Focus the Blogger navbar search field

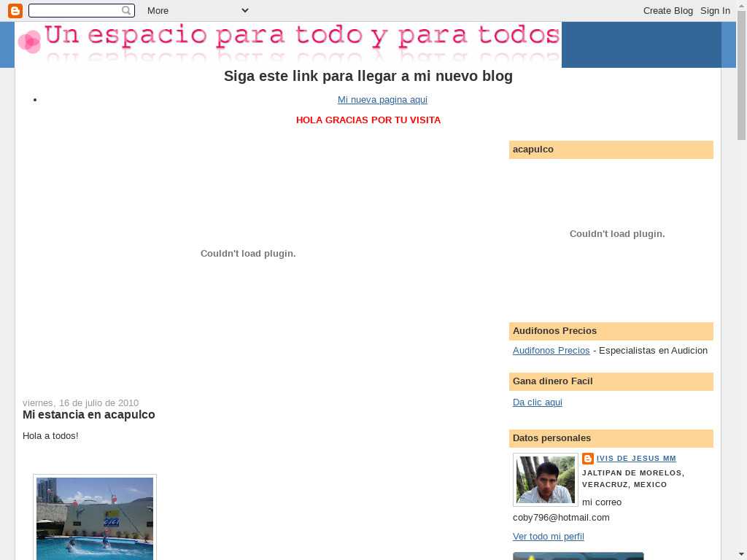click(76, 10)
